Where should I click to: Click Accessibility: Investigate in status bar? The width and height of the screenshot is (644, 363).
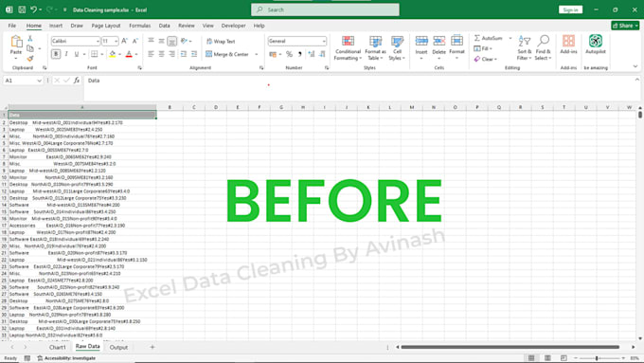[x=66, y=358]
